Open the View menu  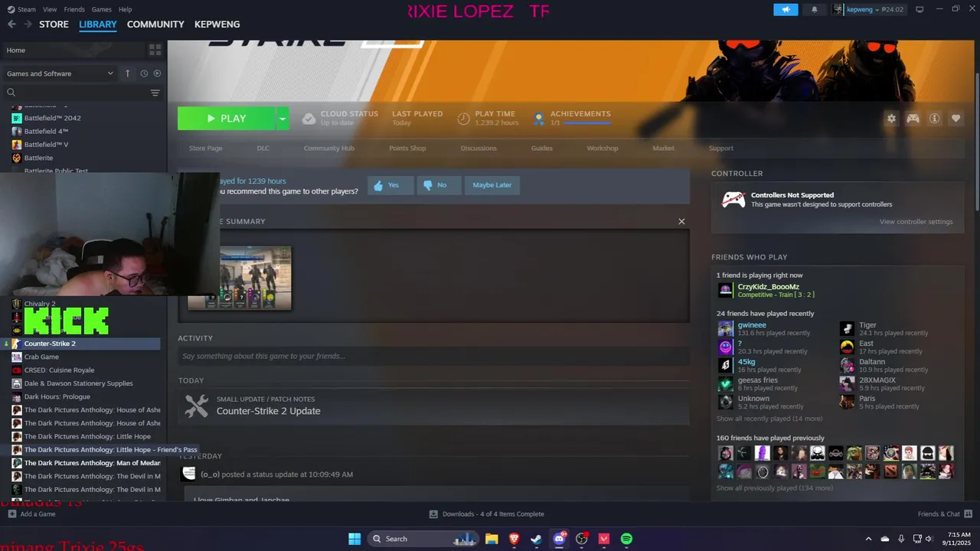50,9
